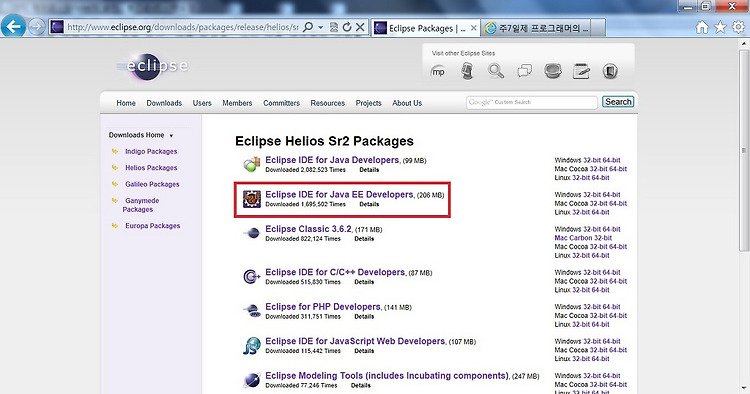Image resolution: width=750 pixels, height=394 pixels.
Task: Click the compatibility view icon
Action: point(334,27)
